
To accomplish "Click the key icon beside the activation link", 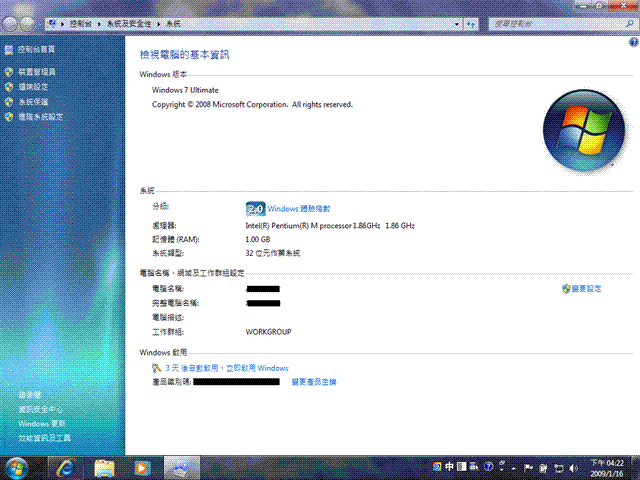I will [157, 368].
